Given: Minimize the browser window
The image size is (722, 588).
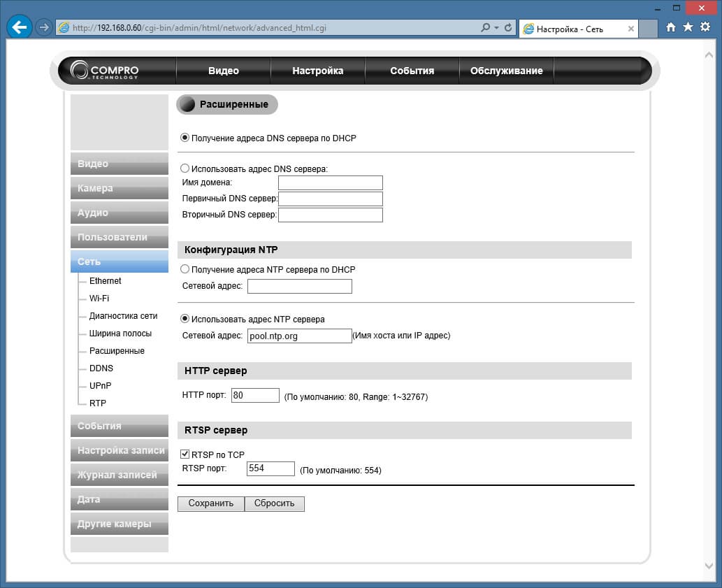Looking at the screenshot, I should 658,8.
